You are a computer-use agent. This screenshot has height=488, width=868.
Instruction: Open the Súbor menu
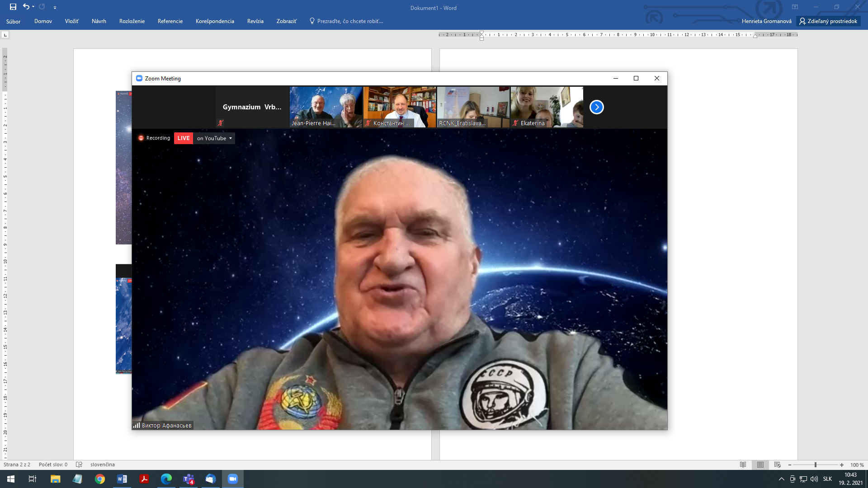pyautogui.click(x=13, y=21)
